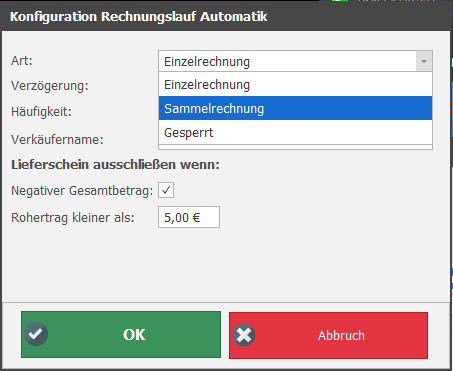This screenshot has height=371, width=453.
Task: Click the Lieferschein ausschließen wenn heading
Action: pyautogui.click(x=115, y=165)
